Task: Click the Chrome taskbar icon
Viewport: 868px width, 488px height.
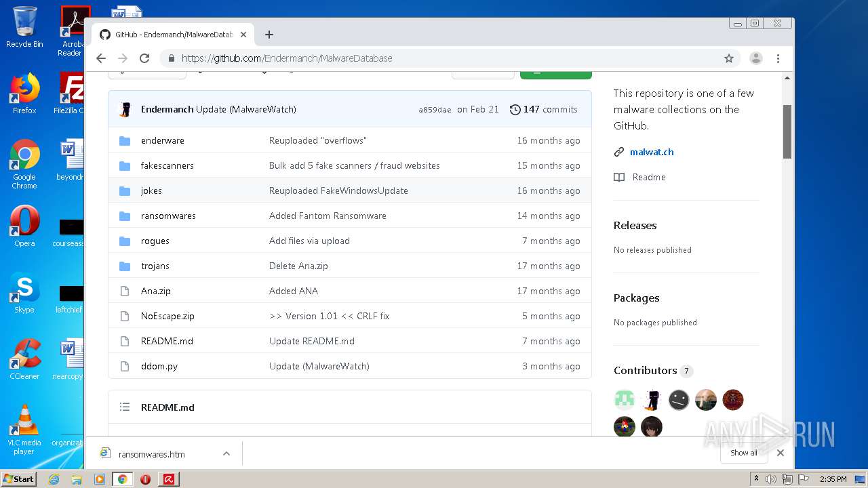Action: [x=122, y=479]
